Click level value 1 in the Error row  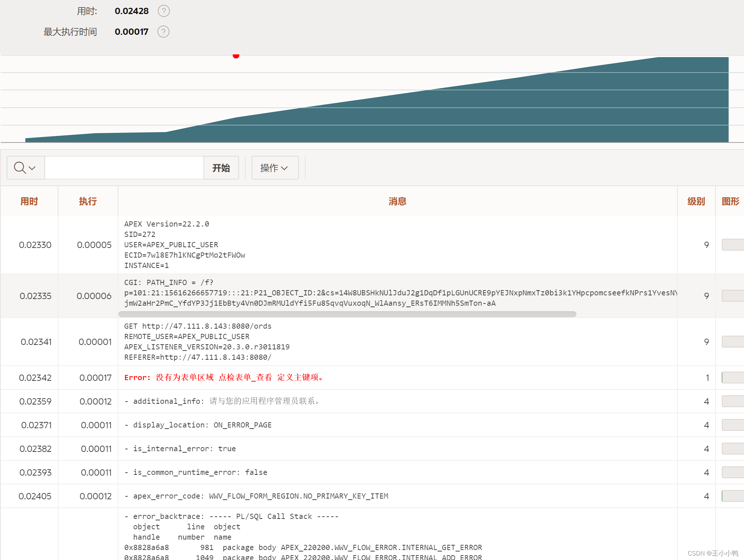pos(707,378)
